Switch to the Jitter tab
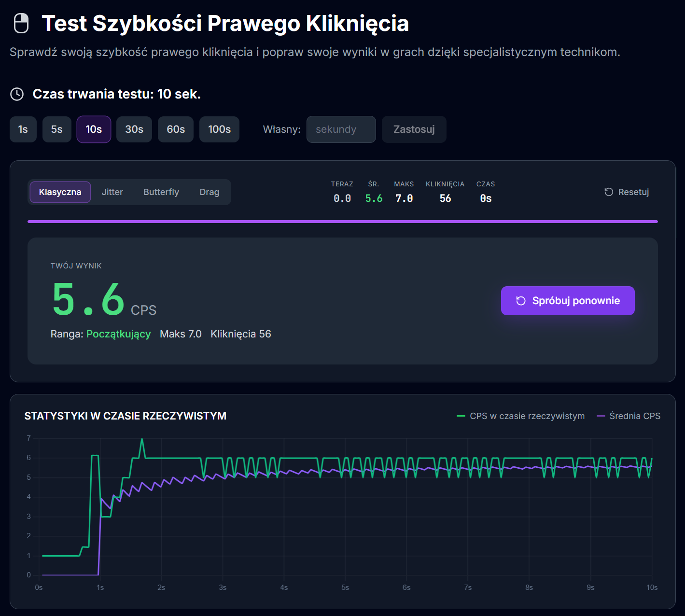This screenshot has height=616, width=685. 112,192
